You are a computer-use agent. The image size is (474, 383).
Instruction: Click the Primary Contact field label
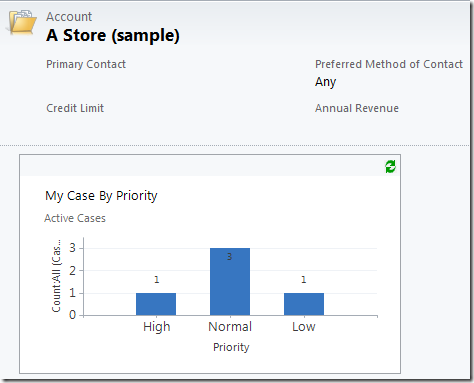(x=86, y=64)
